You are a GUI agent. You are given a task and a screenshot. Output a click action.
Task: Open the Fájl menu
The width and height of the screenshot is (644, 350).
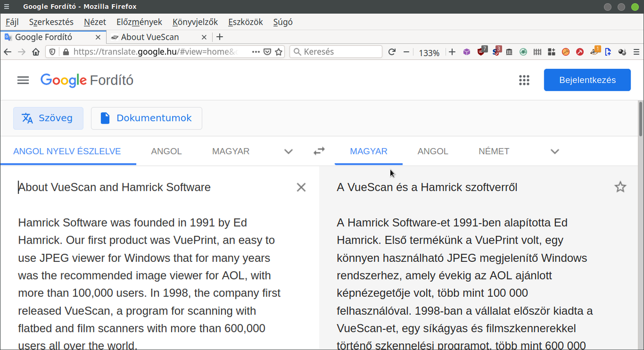click(x=12, y=22)
